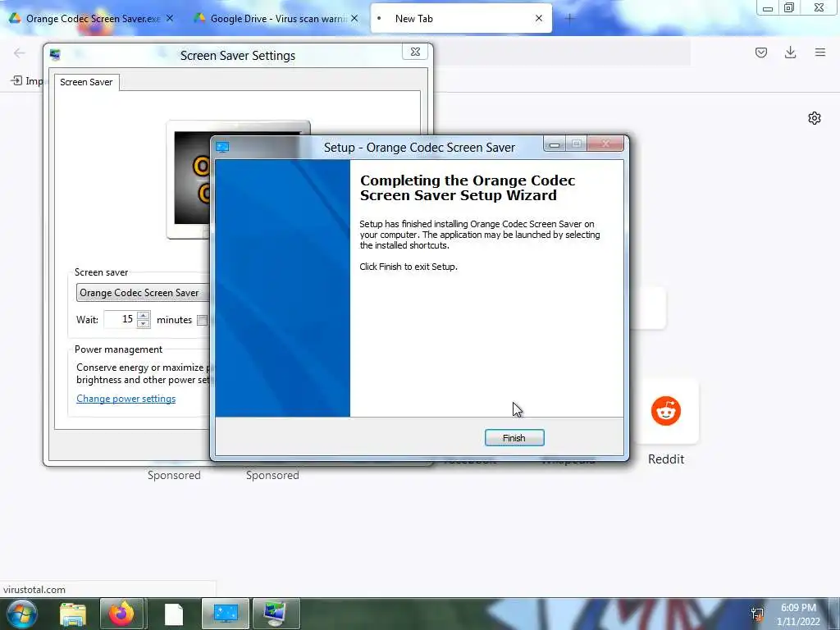The width and height of the screenshot is (840, 630).
Task: Switch to the Orange Codec Screen Saver.exe tab
Action: (x=92, y=19)
